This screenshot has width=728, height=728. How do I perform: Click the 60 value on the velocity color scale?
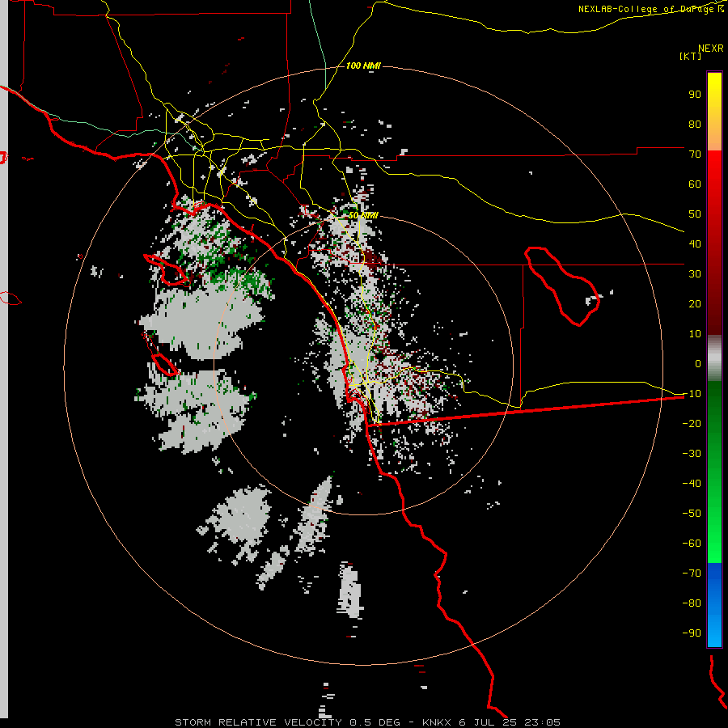695,184
